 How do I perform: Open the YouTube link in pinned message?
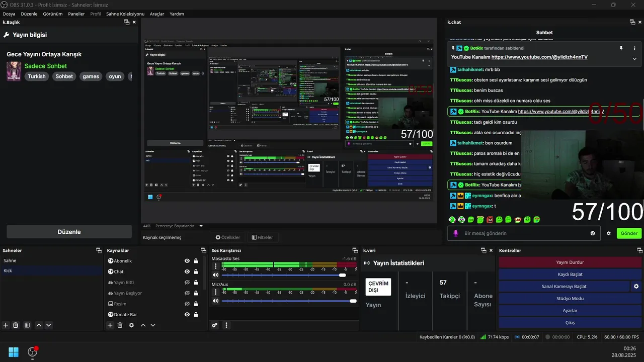539,57
